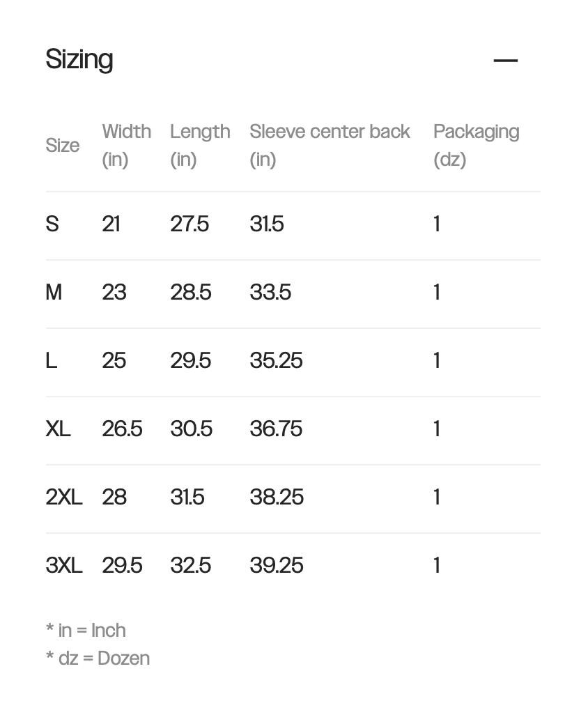Select the 2XL row label
The width and height of the screenshot is (588, 701).
coord(64,497)
